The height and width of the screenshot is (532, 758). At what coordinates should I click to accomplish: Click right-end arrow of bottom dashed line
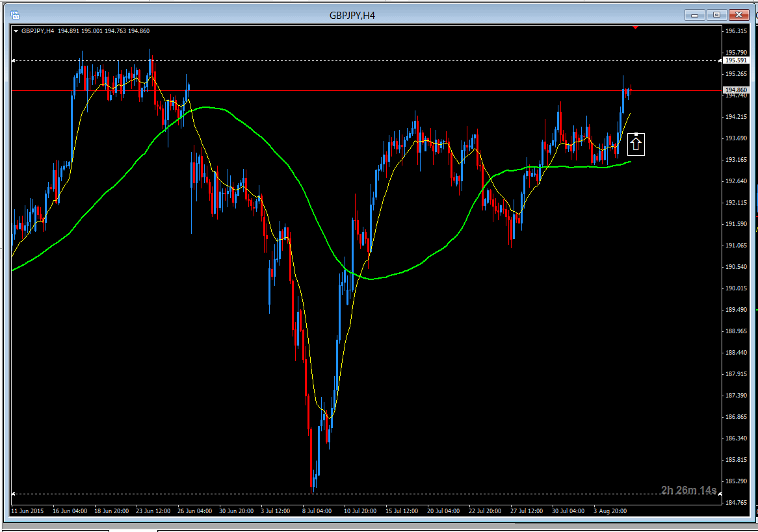point(719,494)
